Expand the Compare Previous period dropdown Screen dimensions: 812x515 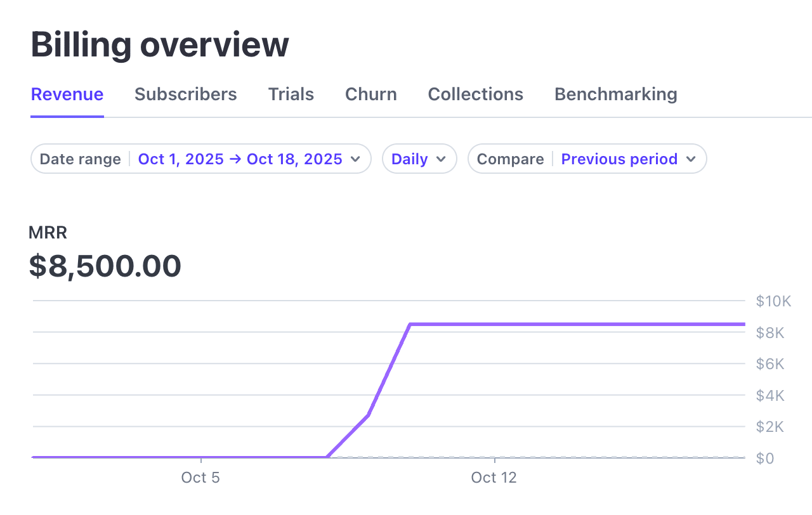click(587, 159)
